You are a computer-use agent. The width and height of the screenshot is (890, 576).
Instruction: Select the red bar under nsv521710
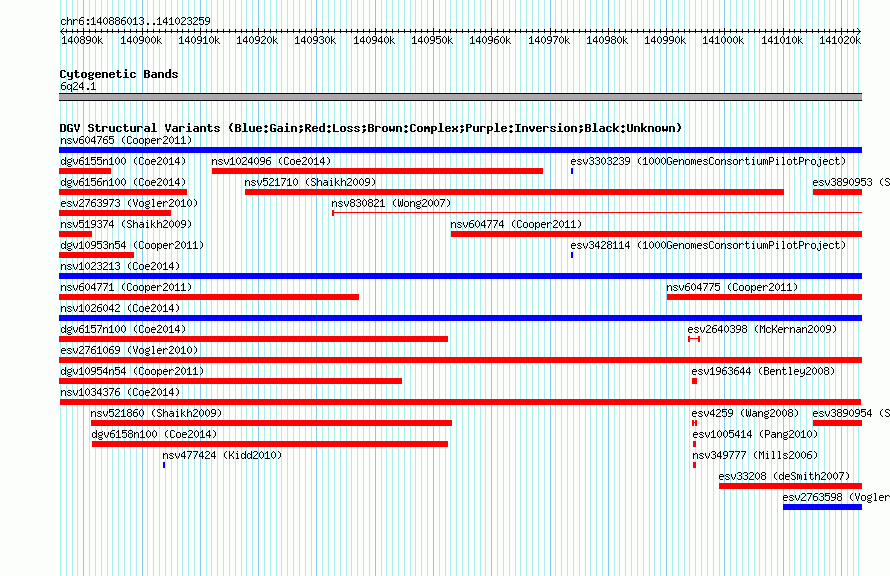[514, 192]
